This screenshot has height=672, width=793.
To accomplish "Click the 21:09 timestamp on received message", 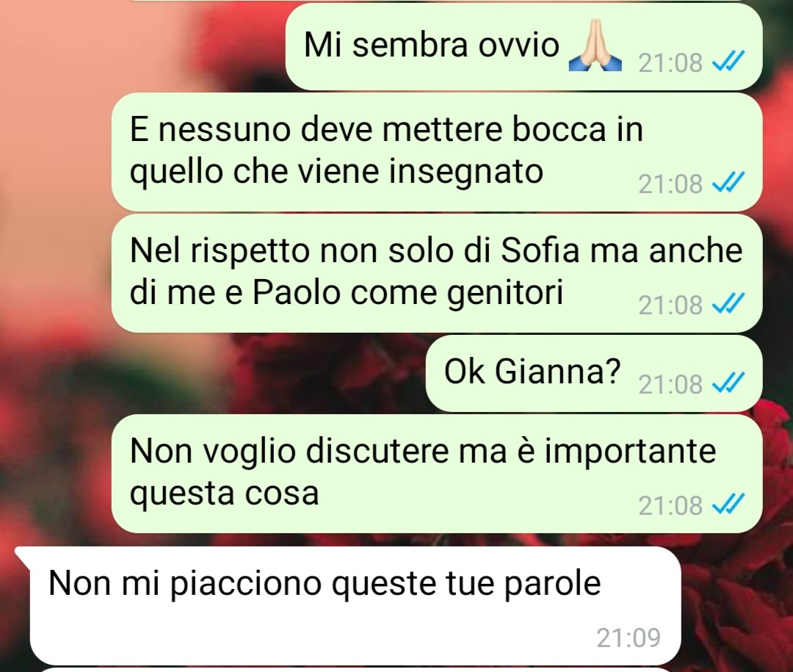I will 629,637.
